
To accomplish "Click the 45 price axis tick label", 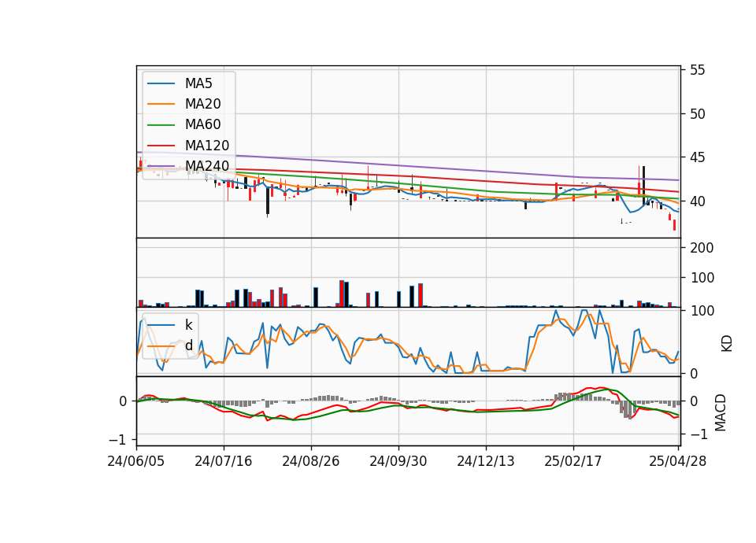I will 698,157.
